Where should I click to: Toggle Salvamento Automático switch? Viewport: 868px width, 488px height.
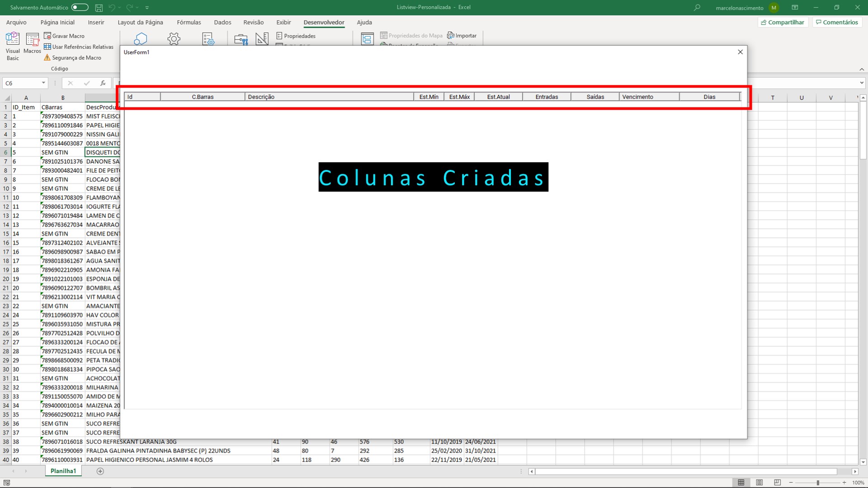tap(80, 7)
